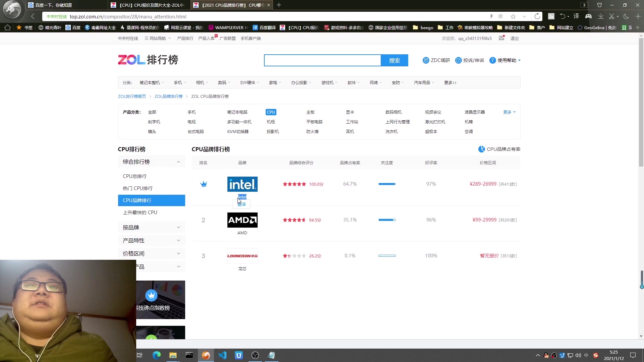Click the 龙芯 attention progress bar
This screenshot has height=362, width=644.
point(387,256)
